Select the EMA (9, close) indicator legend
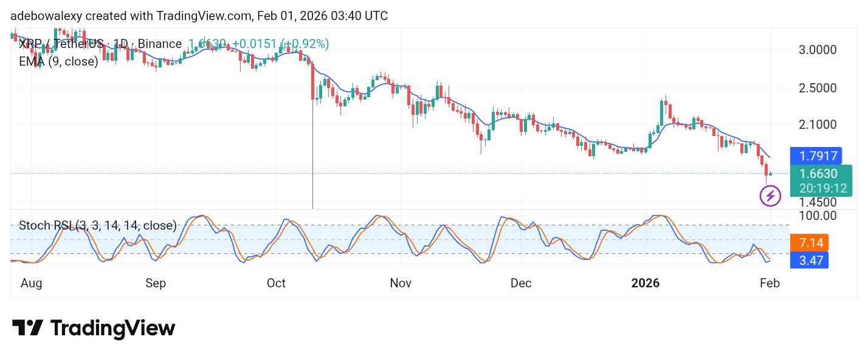The height and width of the screenshot is (359, 868). 58,61
